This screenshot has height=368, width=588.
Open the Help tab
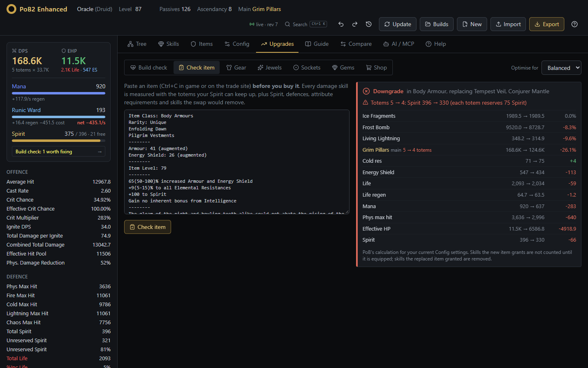click(436, 44)
